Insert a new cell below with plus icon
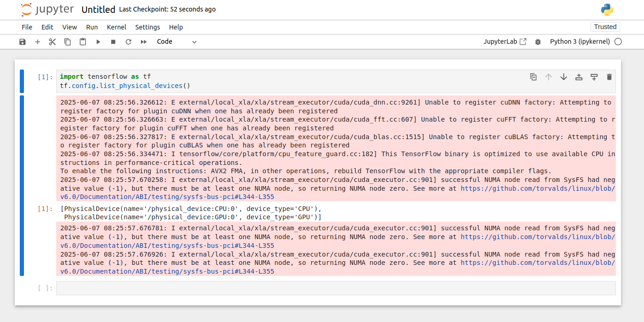The image size is (644, 322). (38, 42)
